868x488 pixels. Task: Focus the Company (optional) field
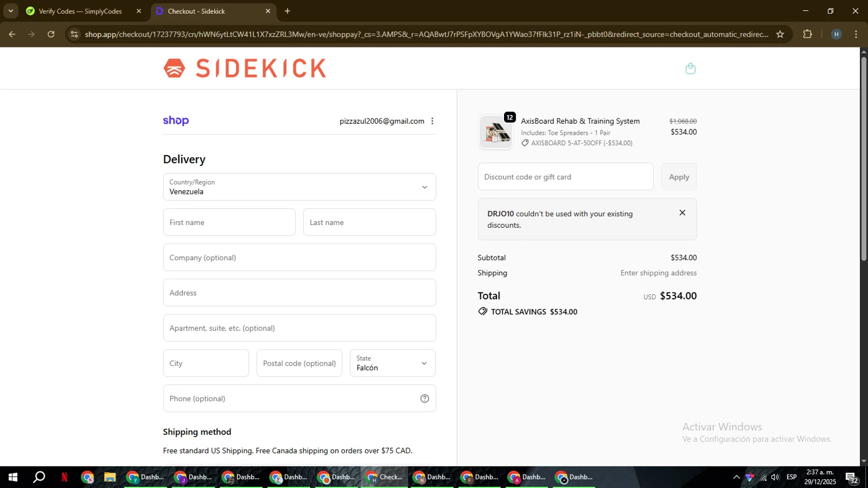point(299,257)
